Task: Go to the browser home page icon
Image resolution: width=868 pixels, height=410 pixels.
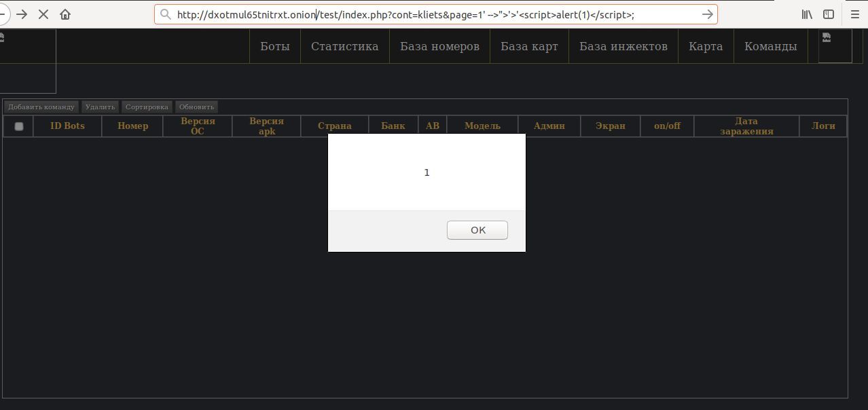Action: tap(65, 14)
